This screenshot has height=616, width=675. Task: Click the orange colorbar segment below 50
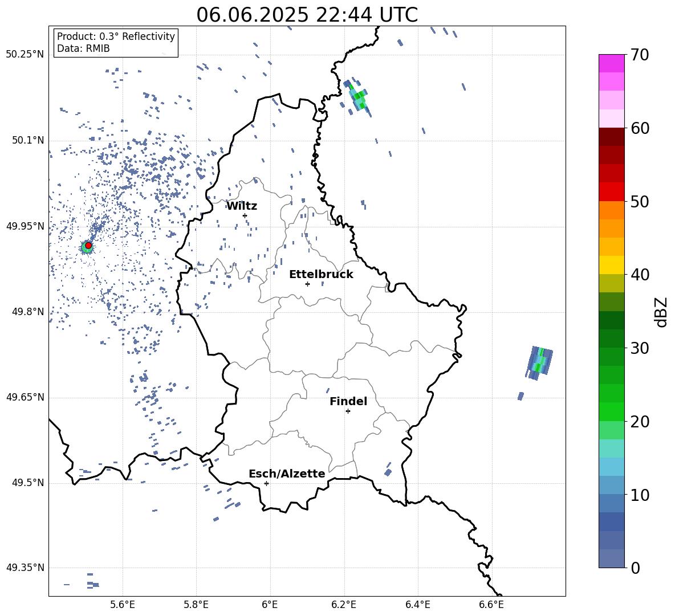611,210
